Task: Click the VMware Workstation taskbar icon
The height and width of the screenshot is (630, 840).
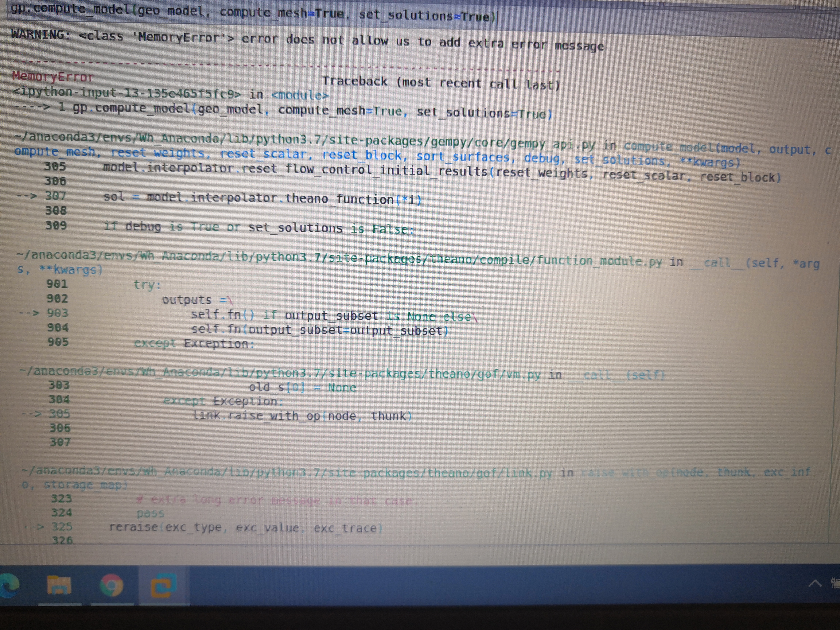Action: tap(163, 585)
